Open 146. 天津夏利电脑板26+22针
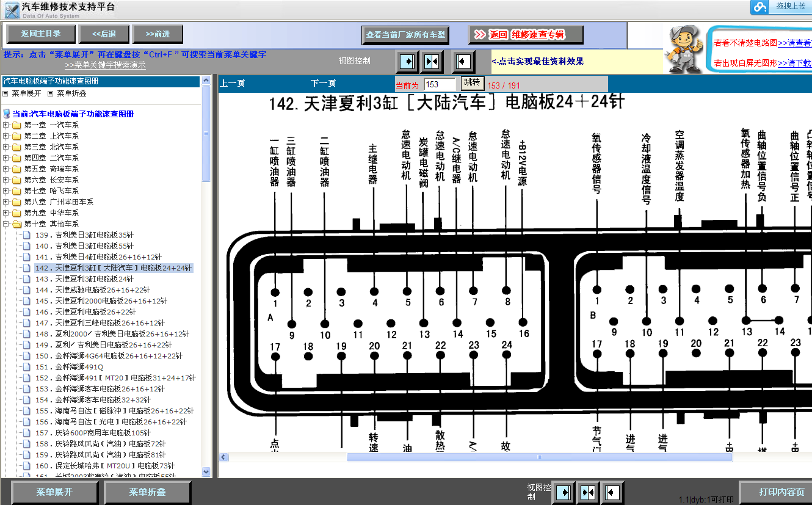The width and height of the screenshot is (812, 505). point(86,312)
